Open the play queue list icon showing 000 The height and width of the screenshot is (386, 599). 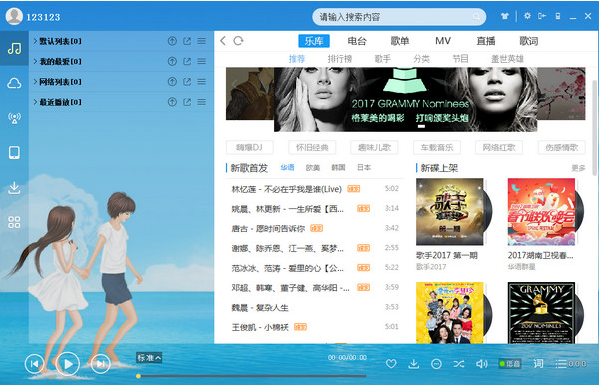571,364
